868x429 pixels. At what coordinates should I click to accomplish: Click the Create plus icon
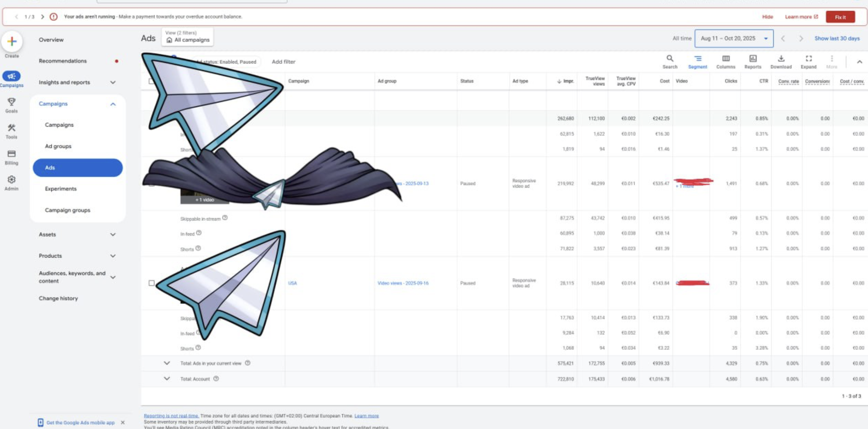[12, 41]
